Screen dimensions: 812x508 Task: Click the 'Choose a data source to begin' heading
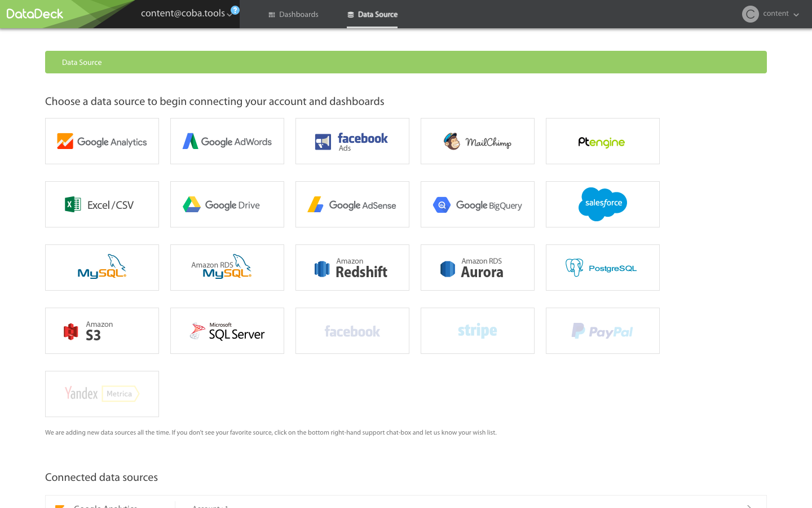point(214,102)
